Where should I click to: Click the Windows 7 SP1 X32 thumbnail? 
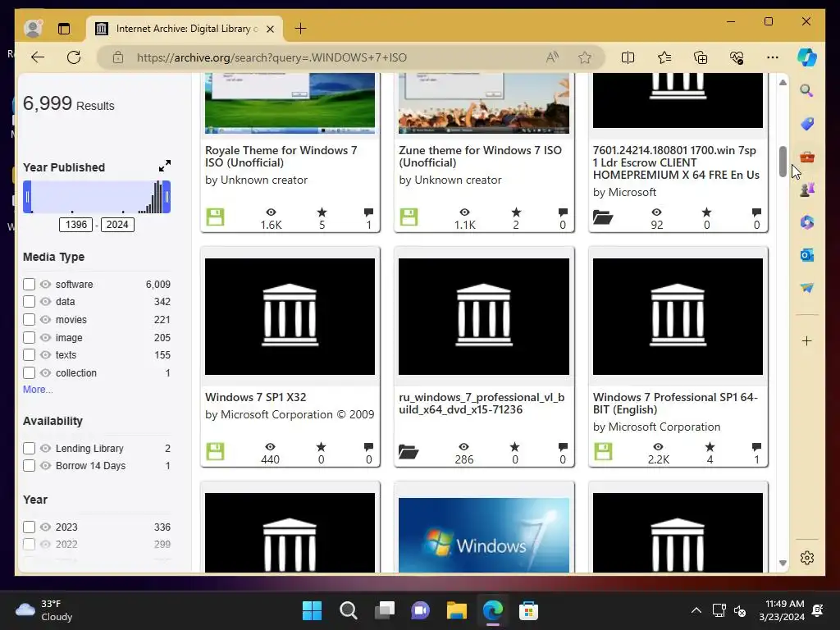(x=290, y=317)
